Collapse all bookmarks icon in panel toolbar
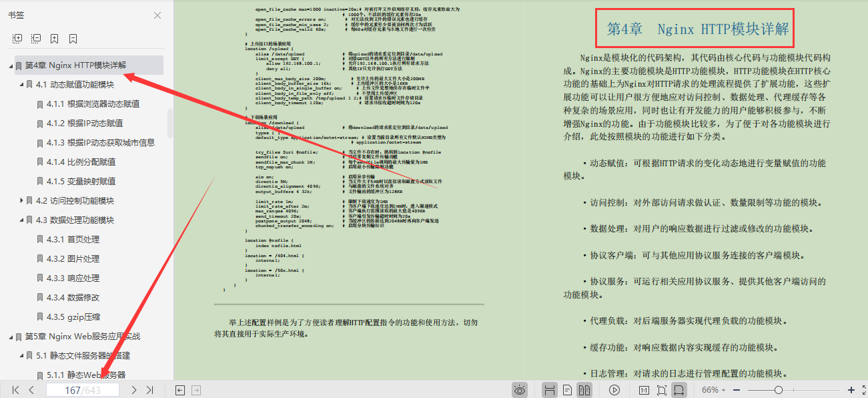The height and width of the screenshot is (398, 868). [36, 39]
